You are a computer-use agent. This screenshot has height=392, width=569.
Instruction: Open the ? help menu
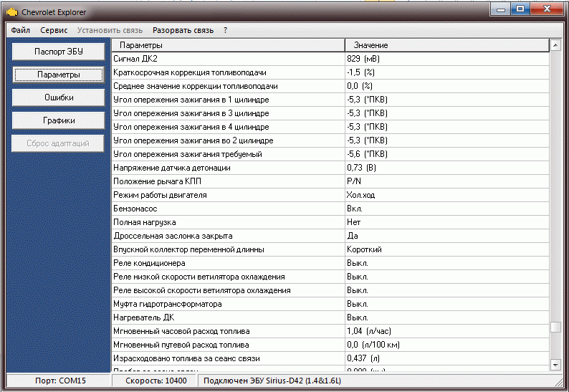225,30
